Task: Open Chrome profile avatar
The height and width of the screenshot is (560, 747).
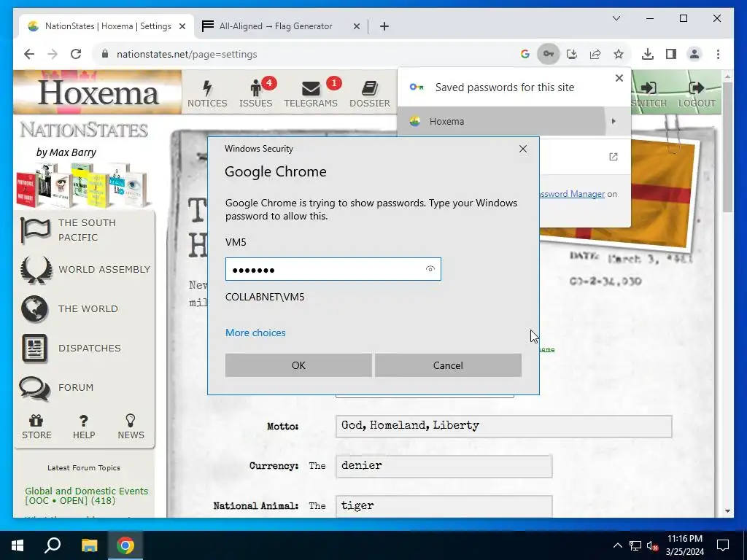Action: 694,54
